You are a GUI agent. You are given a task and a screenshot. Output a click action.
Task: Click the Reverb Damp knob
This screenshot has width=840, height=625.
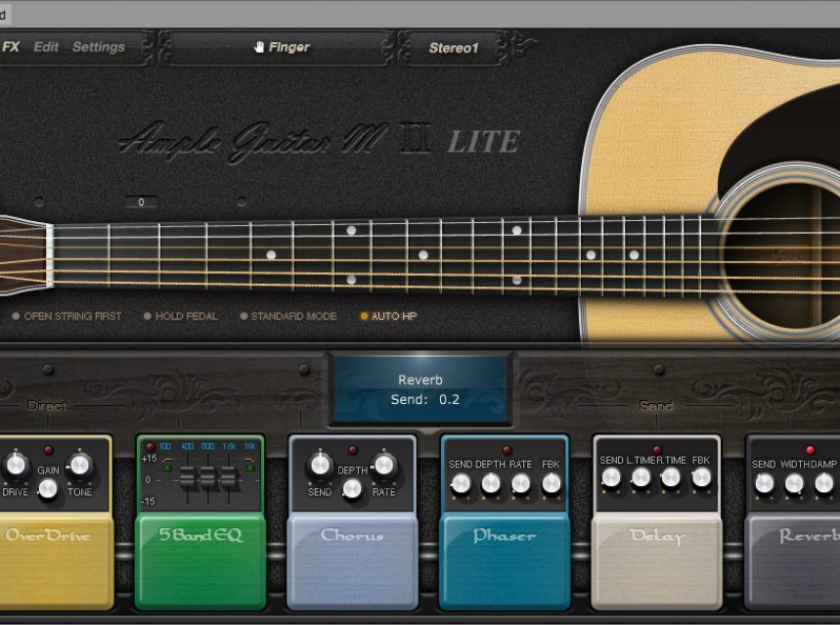(824, 484)
